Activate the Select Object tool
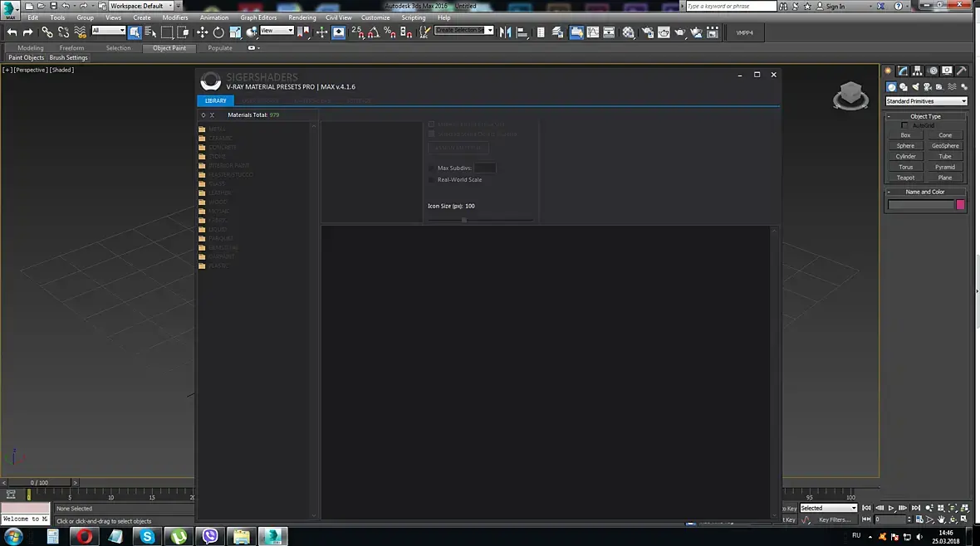Screen dimensions: 980x546 click(135, 32)
